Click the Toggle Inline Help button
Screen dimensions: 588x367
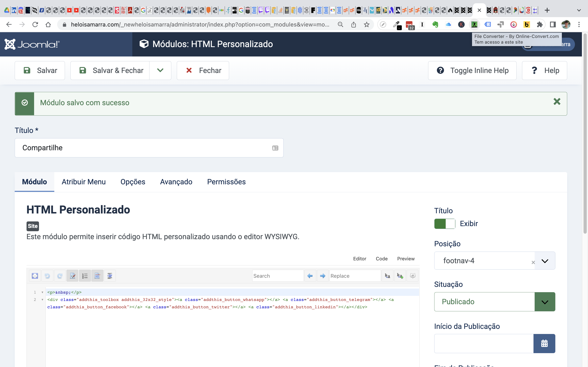[472, 70]
